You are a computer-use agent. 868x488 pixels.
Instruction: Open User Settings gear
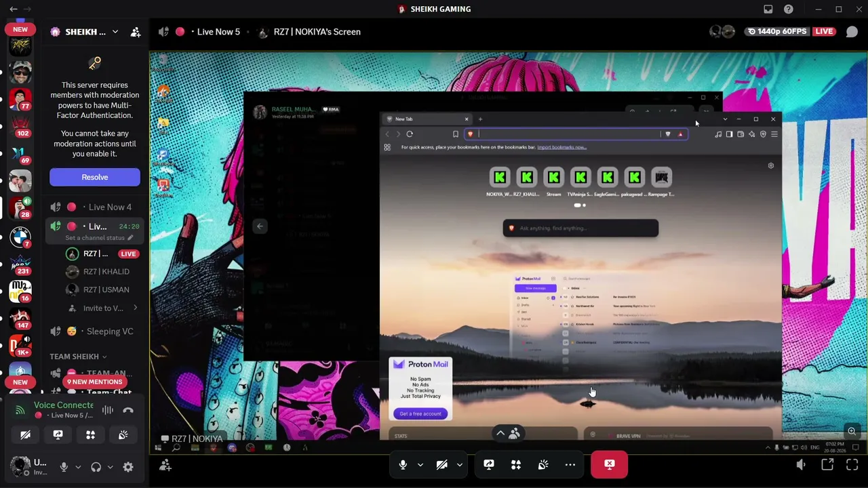[x=128, y=467]
